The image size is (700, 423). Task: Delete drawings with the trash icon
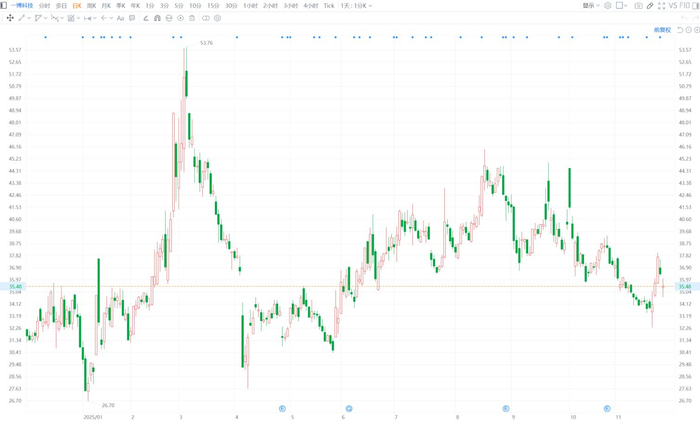192,18
